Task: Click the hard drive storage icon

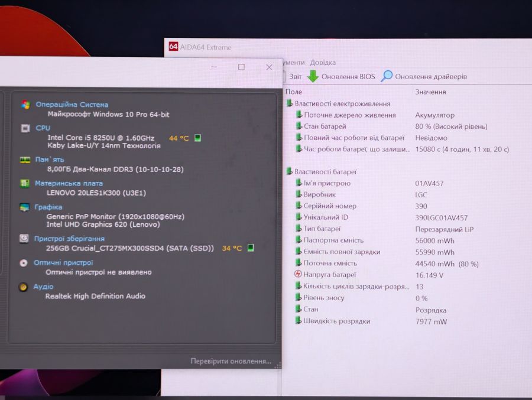Action: tap(24, 239)
